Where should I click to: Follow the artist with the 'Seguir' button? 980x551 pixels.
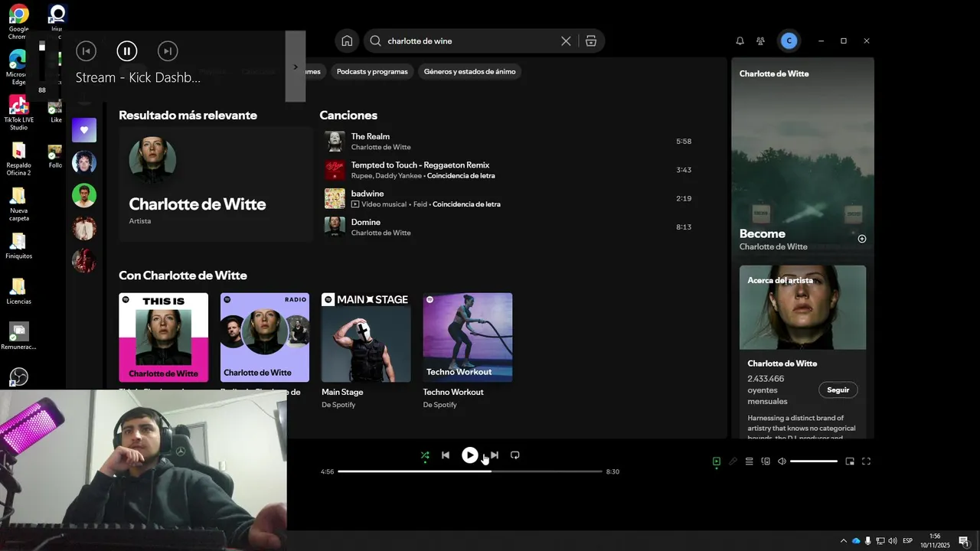point(838,390)
